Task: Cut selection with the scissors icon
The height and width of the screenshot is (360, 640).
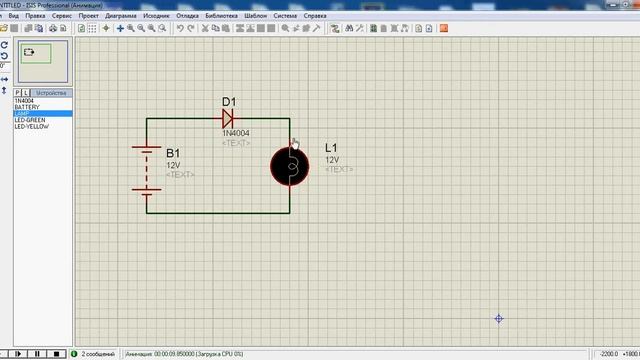Action: 205,28
